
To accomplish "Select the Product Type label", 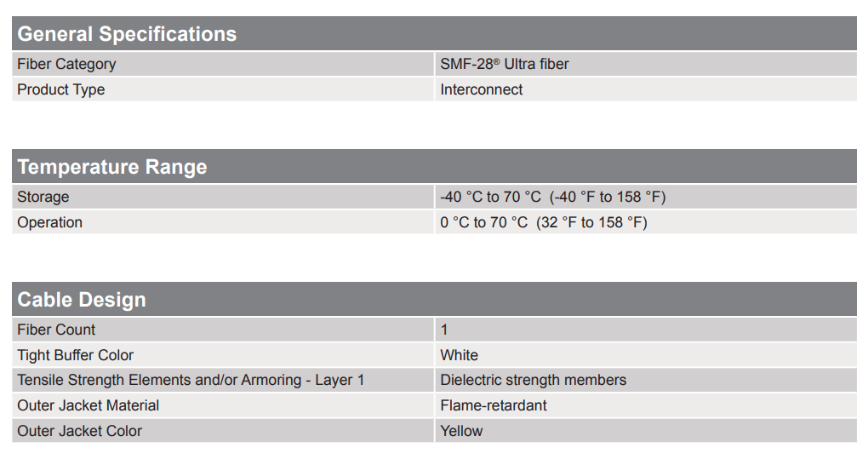I will (61, 89).
